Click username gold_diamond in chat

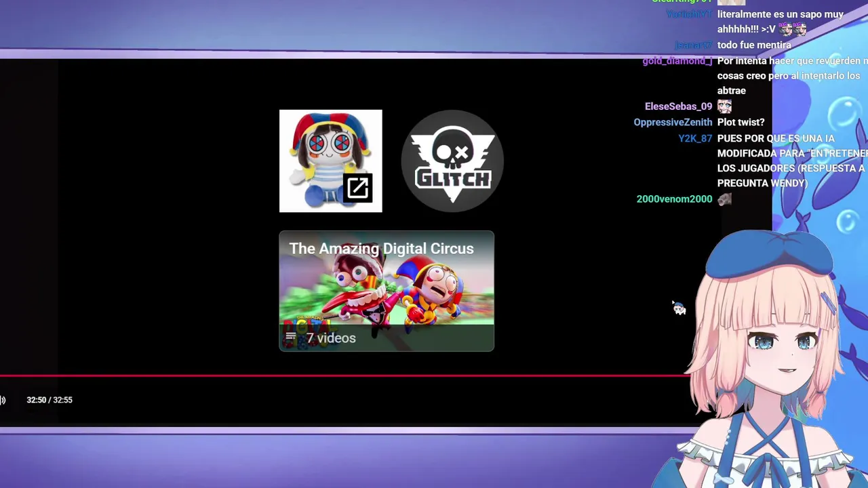[677, 61]
